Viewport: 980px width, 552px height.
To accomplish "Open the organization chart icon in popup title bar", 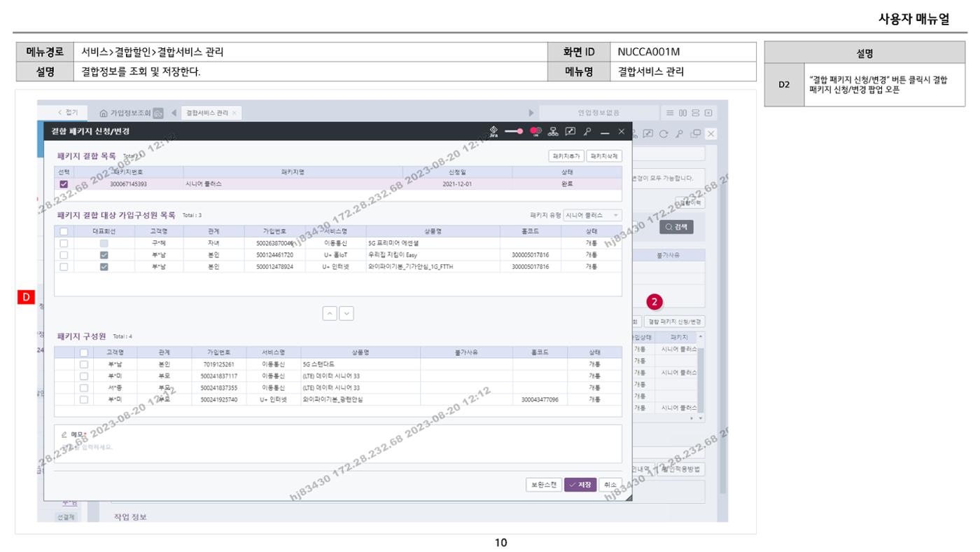I will [554, 131].
